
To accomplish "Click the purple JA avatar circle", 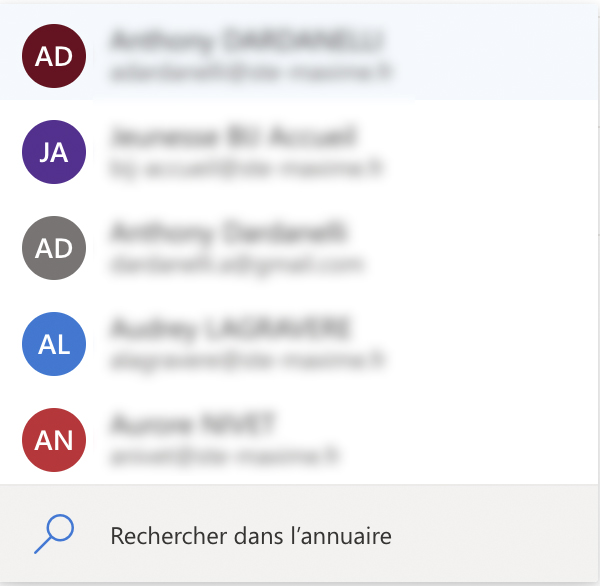I will pyautogui.click(x=54, y=152).
